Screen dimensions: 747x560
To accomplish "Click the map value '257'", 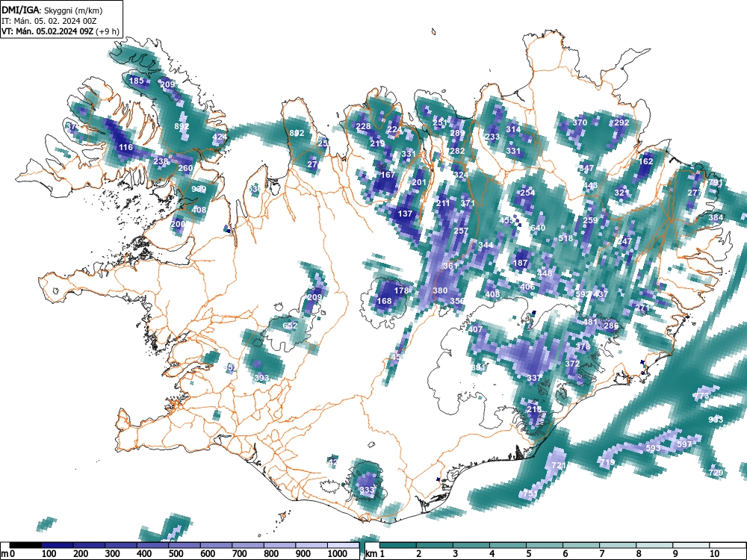I will pos(461,231).
